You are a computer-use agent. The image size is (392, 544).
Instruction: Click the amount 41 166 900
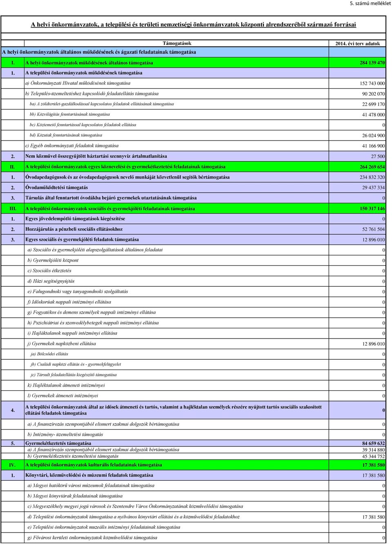tap(373, 146)
